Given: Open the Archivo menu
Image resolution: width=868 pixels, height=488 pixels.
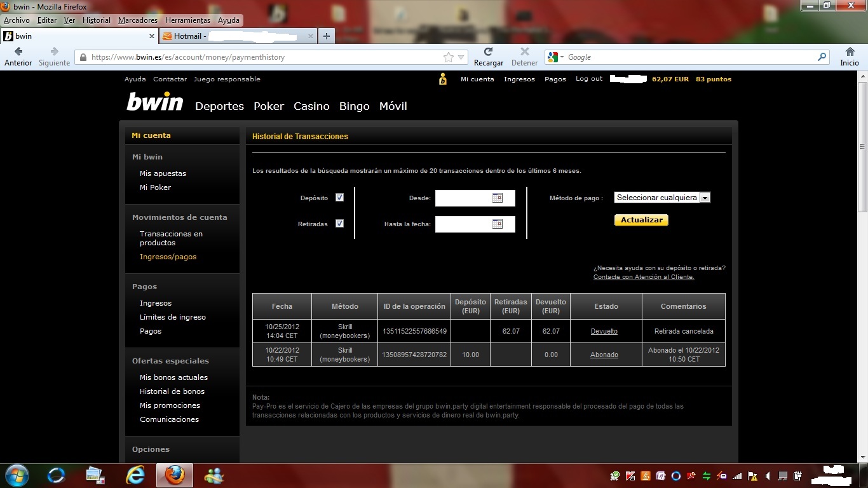Looking at the screenshot, I should click(17, 20).
